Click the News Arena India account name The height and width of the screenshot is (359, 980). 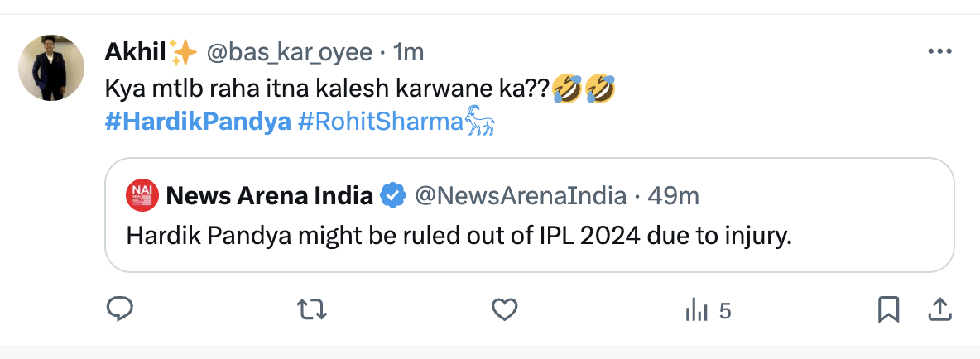coord(269,196)
